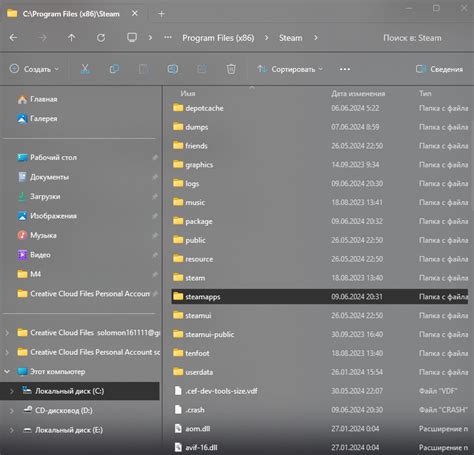Screen dimensions: 474x455
Task: Select the aom.dll file icon
Action: (x=178, y=429)
